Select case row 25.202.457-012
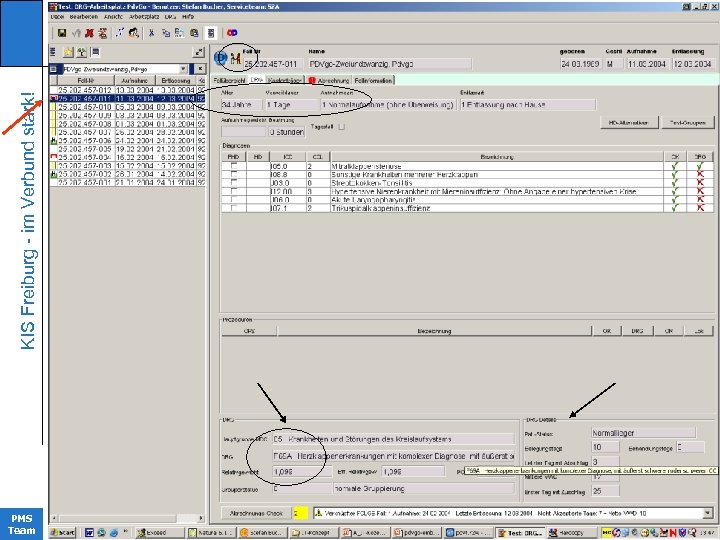This screenshot has width=720, height=540. coord(127,90)
